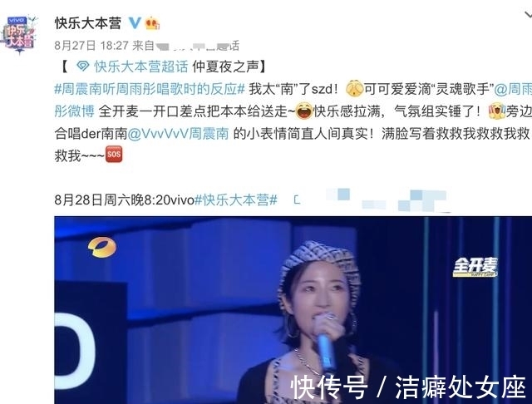Open the @VvvVvV周震南 mention

[179, 134]
